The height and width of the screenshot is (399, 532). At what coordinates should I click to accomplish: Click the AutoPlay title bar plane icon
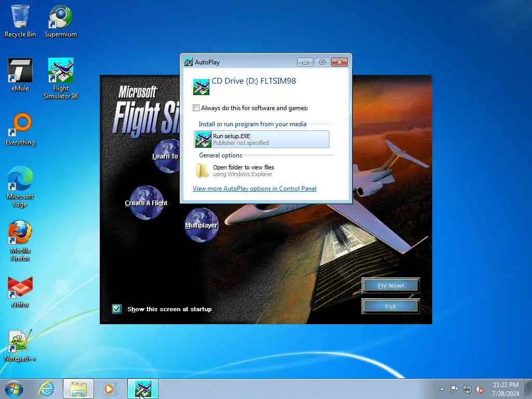[188, 62]
